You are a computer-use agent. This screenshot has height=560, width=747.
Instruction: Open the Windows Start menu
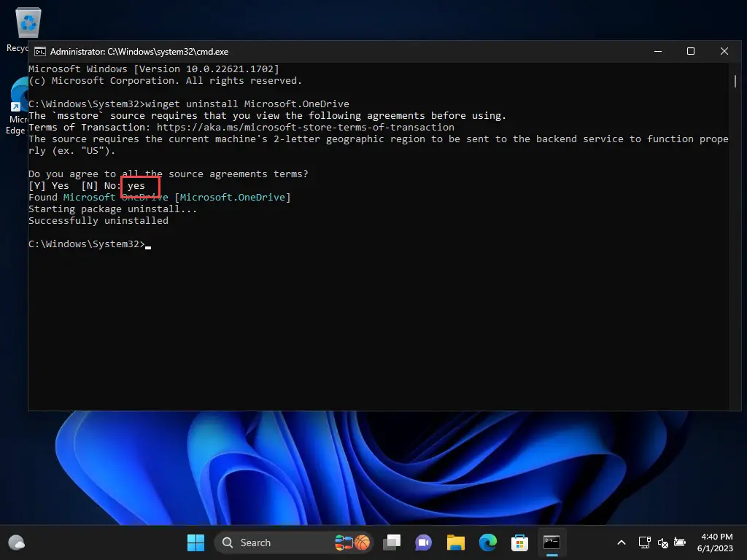point(196,542)
